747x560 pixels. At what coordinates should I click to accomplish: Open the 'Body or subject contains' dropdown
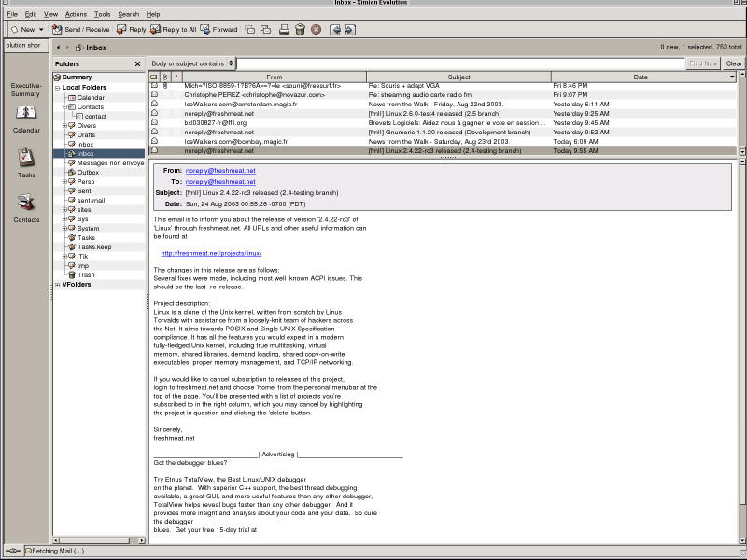191,63
